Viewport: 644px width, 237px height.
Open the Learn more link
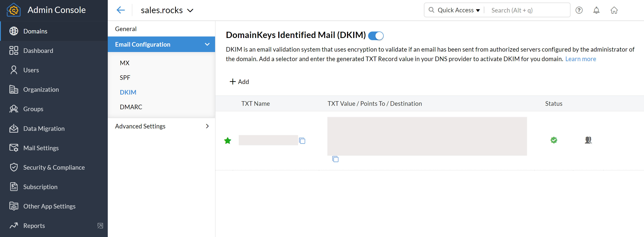[580, 59]
